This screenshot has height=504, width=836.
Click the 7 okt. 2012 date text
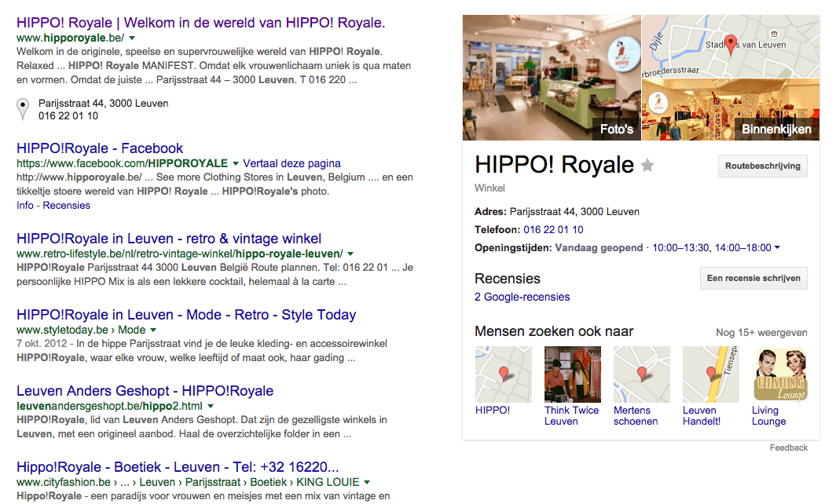[42, 344]
